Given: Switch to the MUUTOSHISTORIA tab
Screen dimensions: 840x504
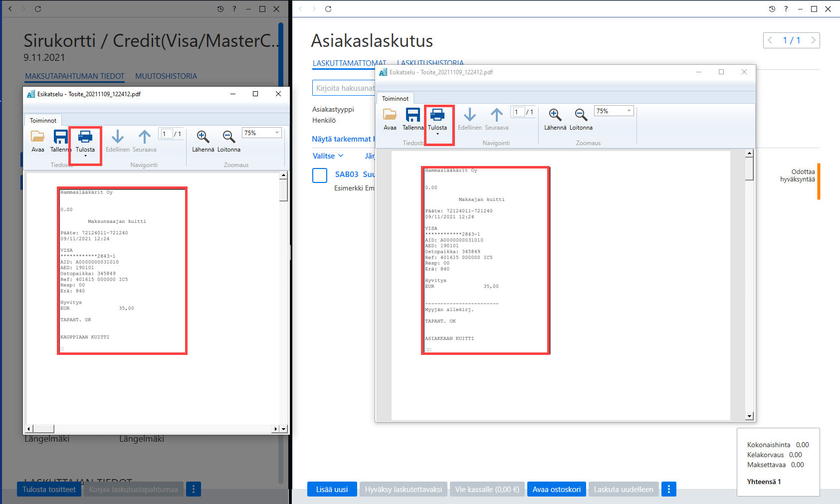Looking at the screenshot, I should click(x=166, y=76).
